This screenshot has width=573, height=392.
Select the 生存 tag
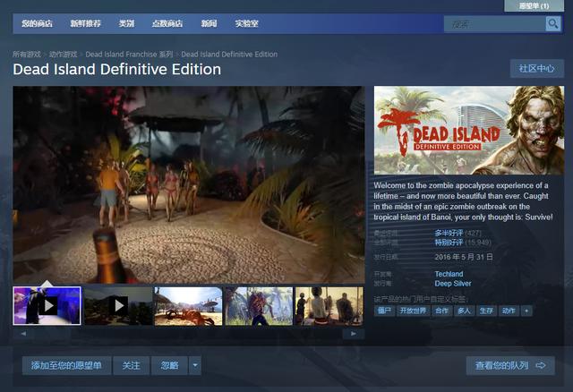(486, 311)
